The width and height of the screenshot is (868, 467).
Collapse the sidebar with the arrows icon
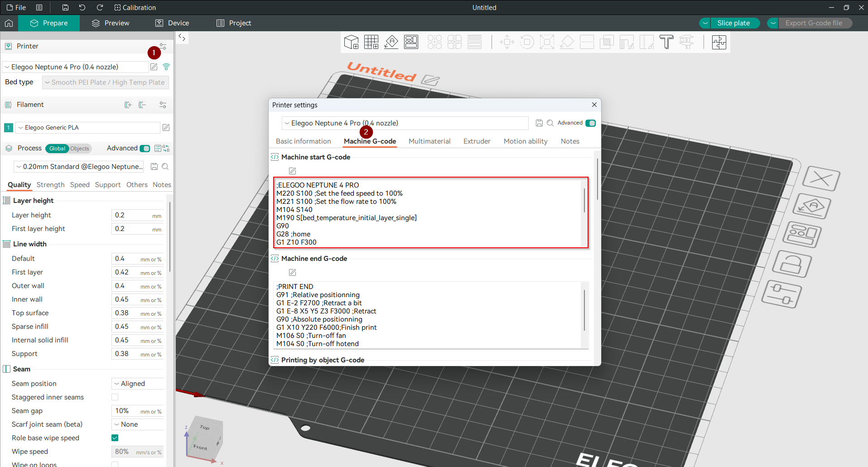tap(182, 38)
